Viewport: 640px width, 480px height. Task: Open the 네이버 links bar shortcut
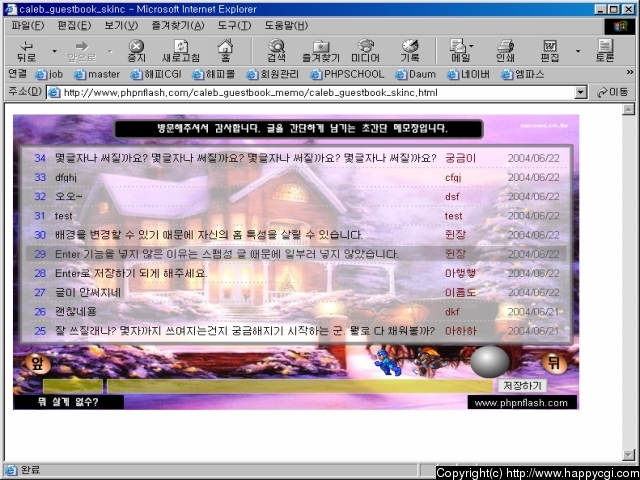click(468, 74)
